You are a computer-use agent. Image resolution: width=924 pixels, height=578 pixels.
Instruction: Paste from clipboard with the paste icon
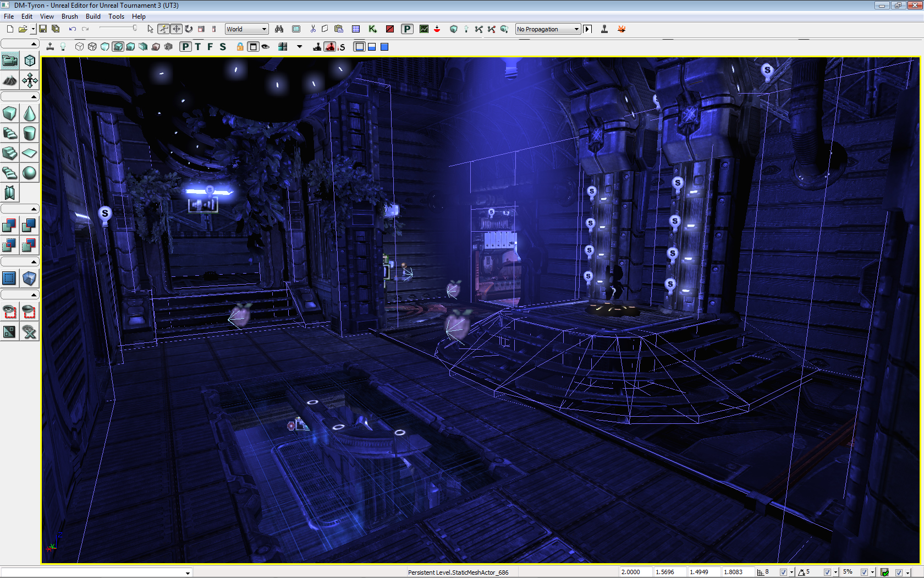point(339,29)
